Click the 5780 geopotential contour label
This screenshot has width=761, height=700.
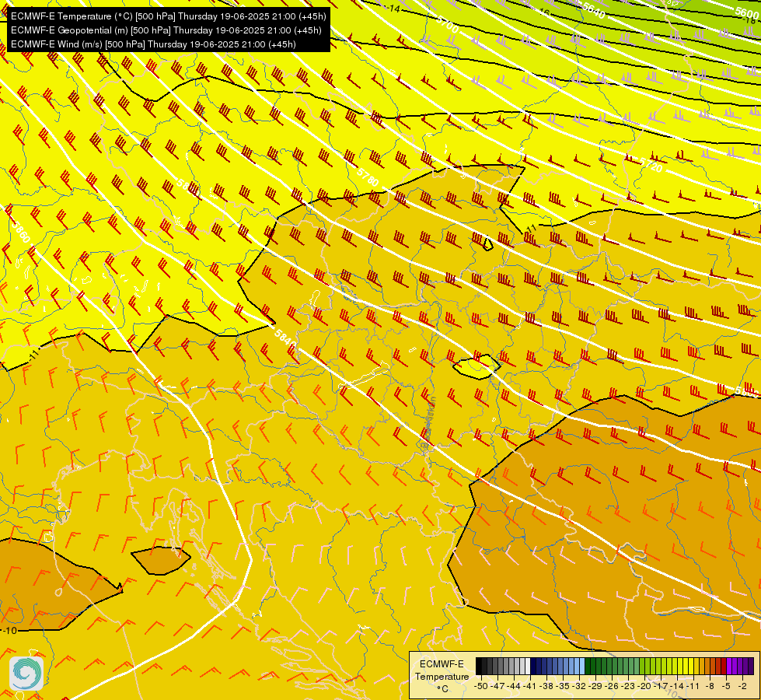[368, 177]
